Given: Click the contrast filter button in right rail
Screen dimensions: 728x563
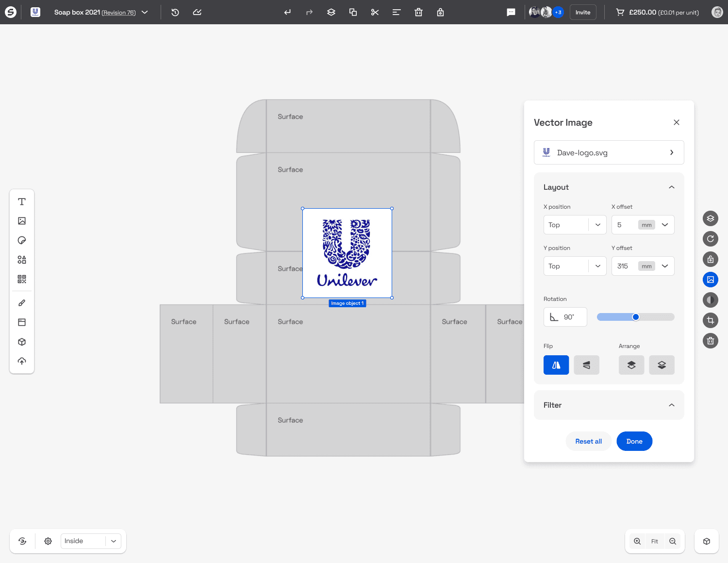Looking at the screenshot, I should 711,300.
